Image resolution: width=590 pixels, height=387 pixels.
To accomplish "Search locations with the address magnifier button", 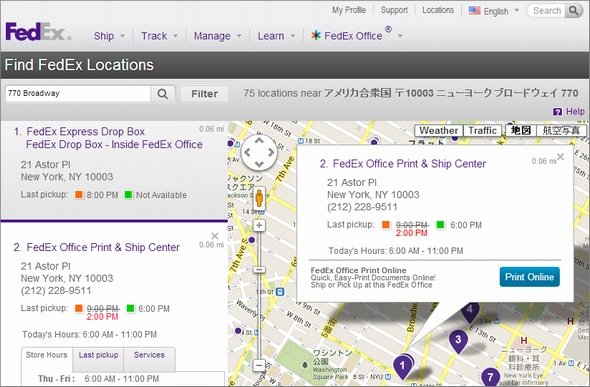I will (163, 94).
